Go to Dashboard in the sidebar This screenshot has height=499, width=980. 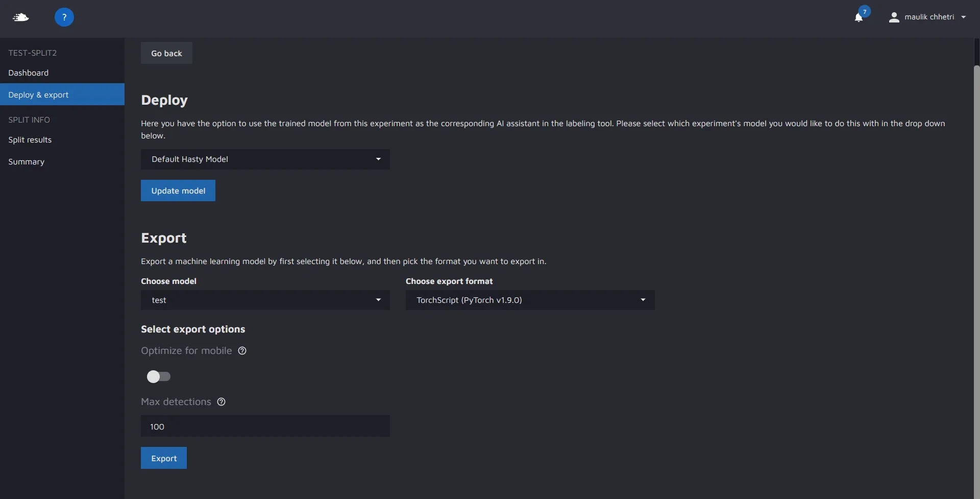tap(29, 73)
